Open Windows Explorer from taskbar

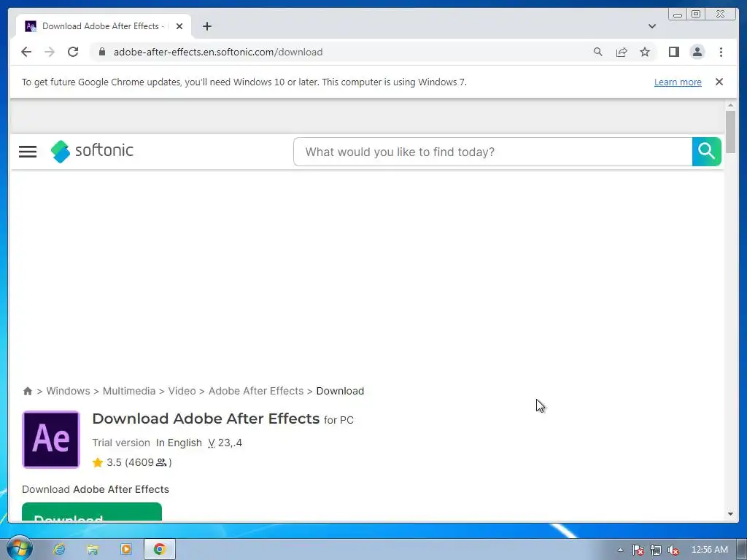(93, 550)
